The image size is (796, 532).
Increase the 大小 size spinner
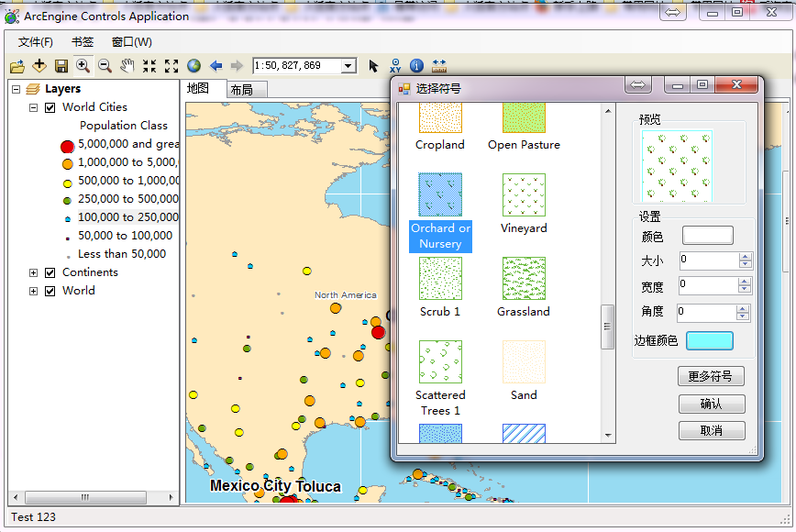[746, 257]
